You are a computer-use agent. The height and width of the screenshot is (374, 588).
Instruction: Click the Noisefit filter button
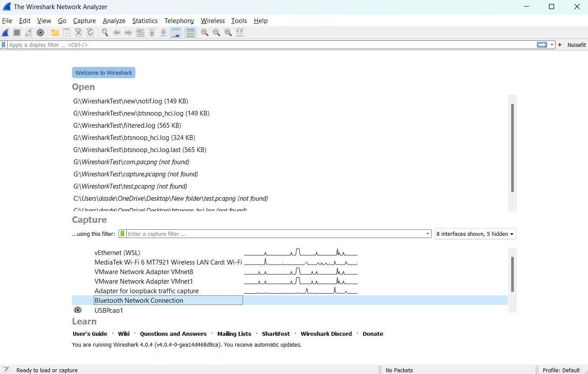tap(577, 44)
